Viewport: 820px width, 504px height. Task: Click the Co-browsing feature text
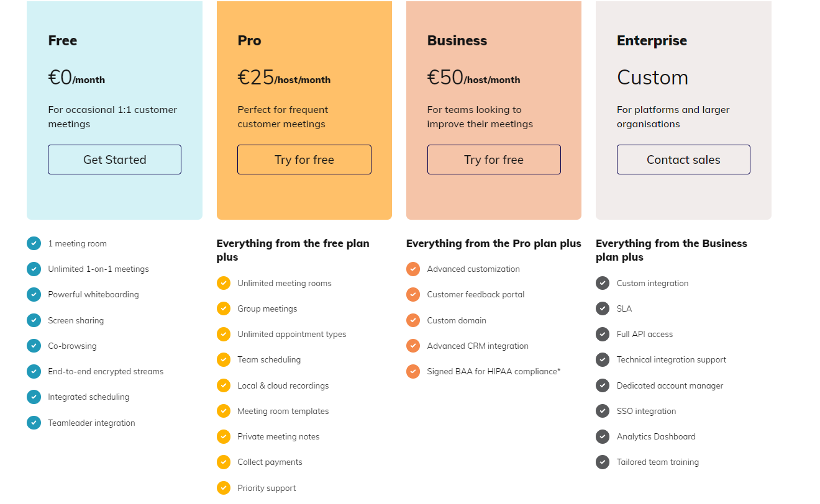(72, 346)
